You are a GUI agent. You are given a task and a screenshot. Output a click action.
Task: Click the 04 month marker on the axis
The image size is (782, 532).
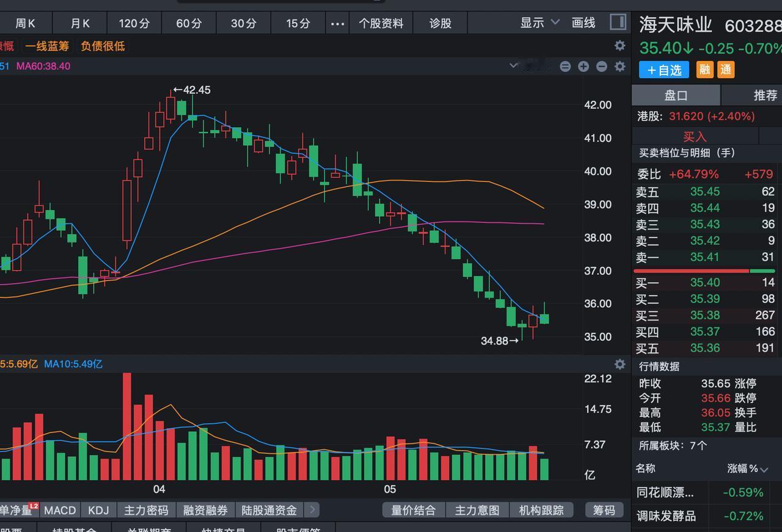coord(159,489)
